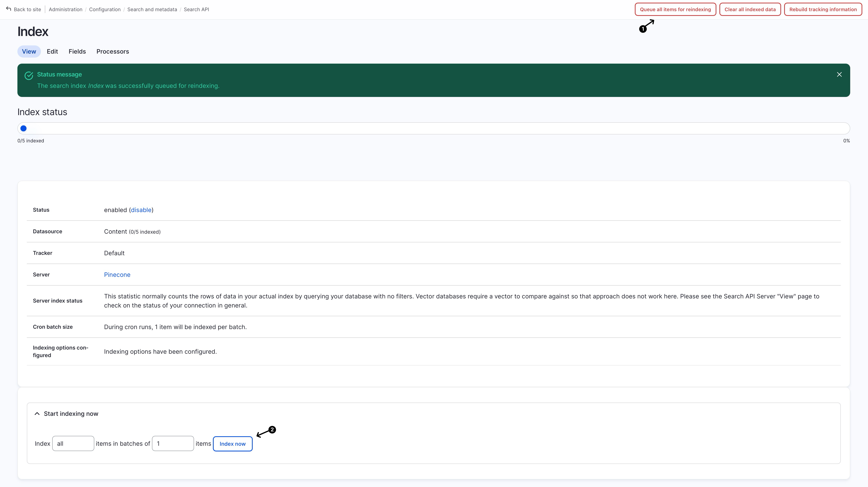Image resolution: width=868 pixels, height=487 pixels.
Task: Navigate to Administration breadcrumb
Action: [65, 9]
